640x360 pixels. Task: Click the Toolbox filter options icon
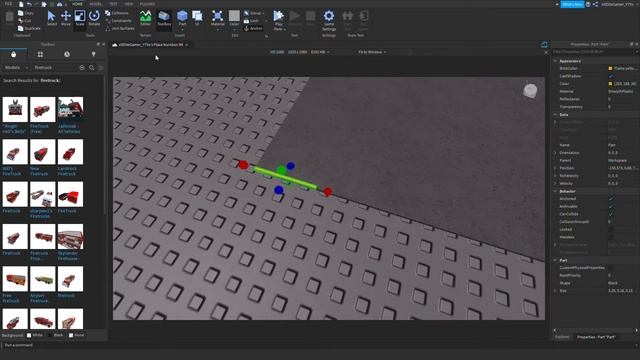point(101,68)
